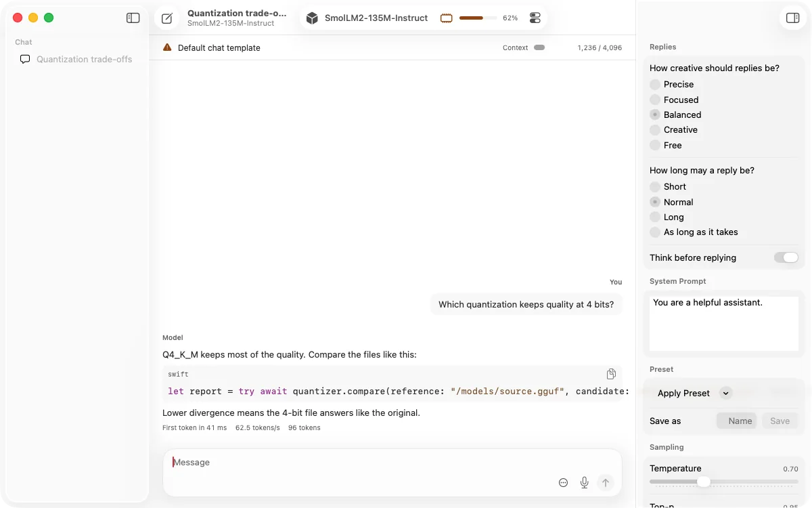Choose the Free creativity option
This screenshot has width=812, height=508.
(x=655, y=145)
